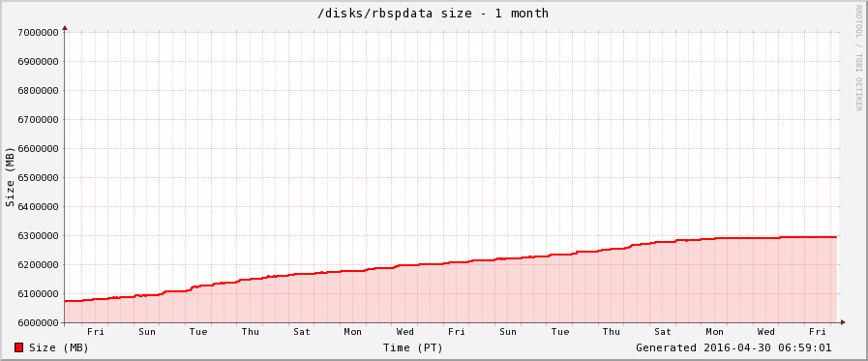The image size is (868, 361).
Task: Click the 6300000 y-axis label
Action: [38, 236]
